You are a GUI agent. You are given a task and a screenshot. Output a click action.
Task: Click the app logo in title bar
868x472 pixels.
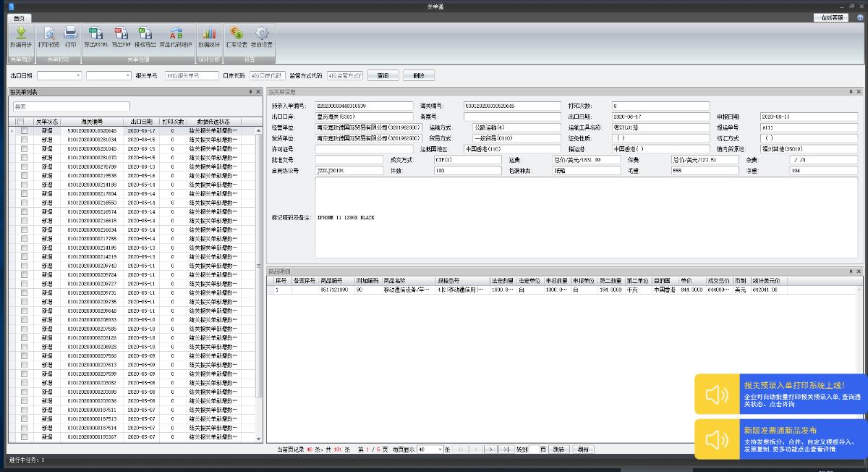click(x=11, y=6)
